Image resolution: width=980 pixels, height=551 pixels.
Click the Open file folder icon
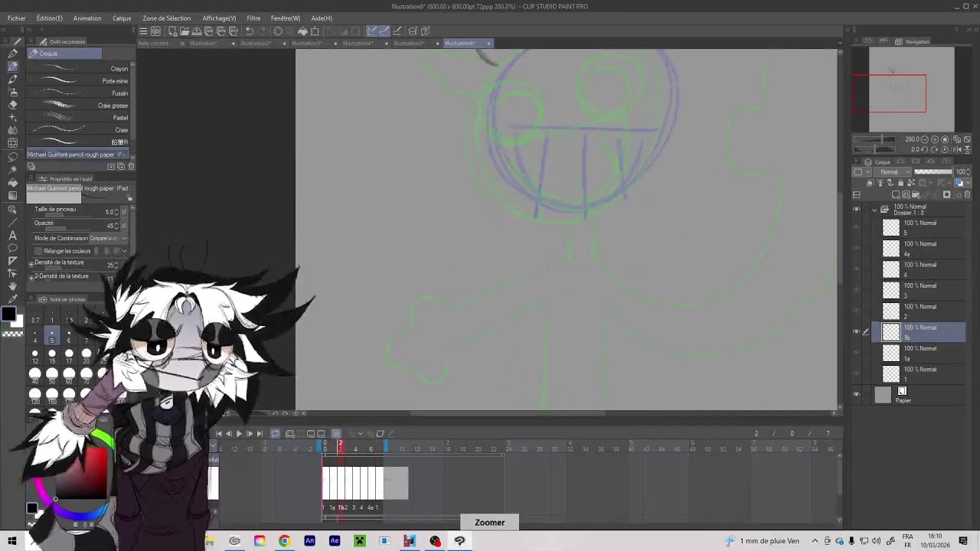(185, 31)
